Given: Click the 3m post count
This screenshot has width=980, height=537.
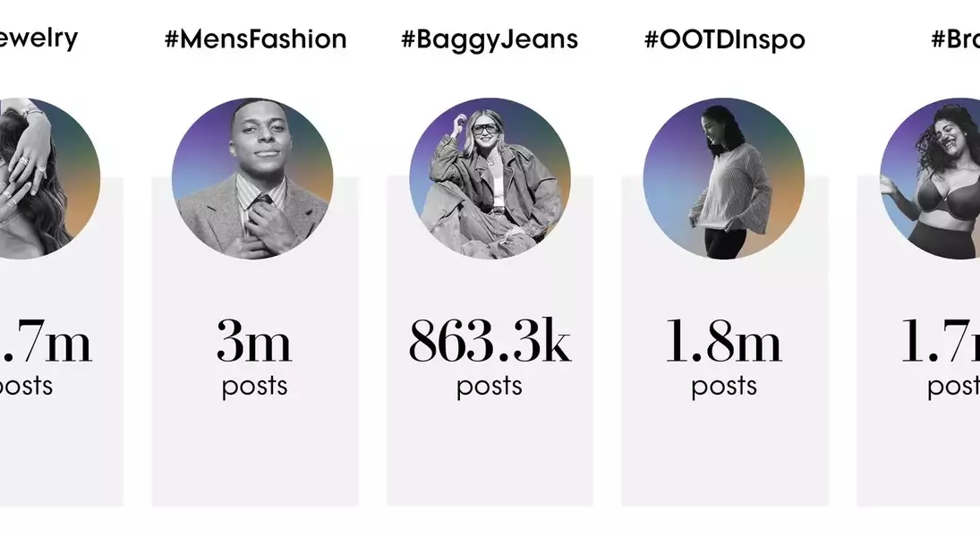Looking at the screenshot, I should [254, 341].
